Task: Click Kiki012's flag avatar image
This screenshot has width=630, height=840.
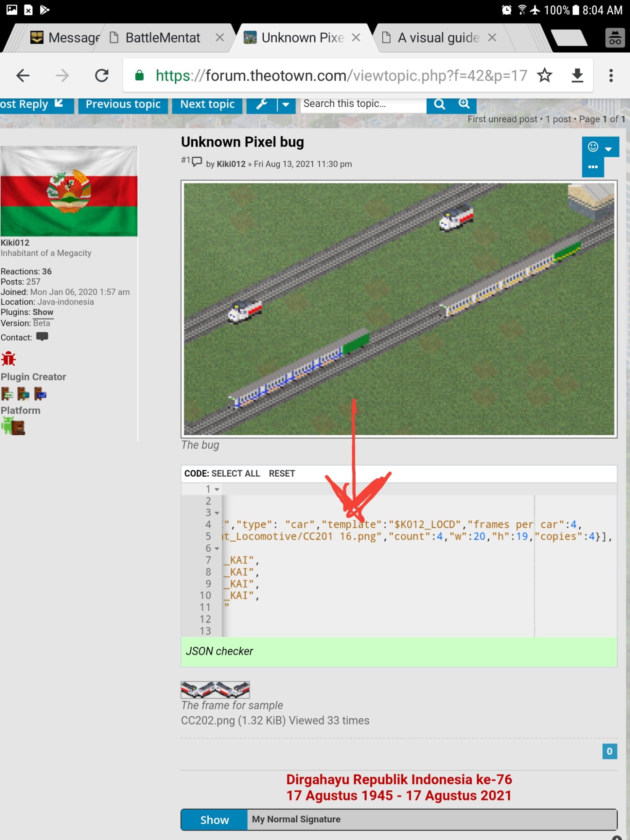Action: tap(69, 191)
